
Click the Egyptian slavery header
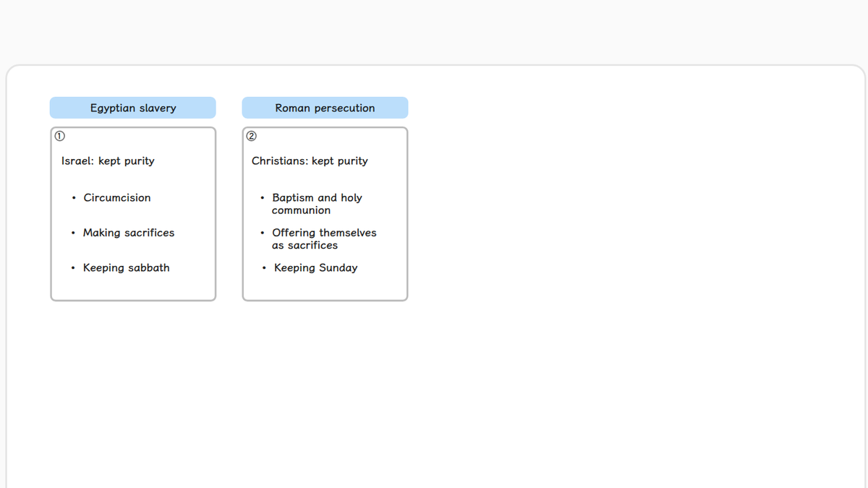click(x=133, y=108)
